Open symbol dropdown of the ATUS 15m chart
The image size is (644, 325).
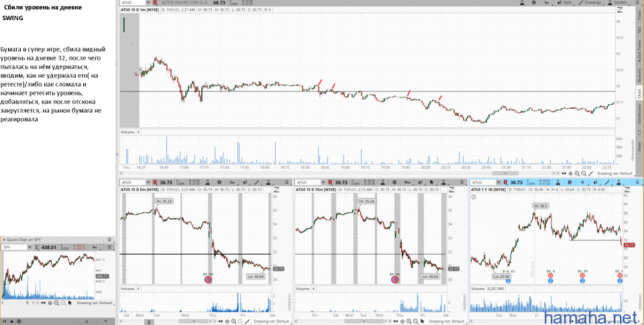[x=323, y=183]
